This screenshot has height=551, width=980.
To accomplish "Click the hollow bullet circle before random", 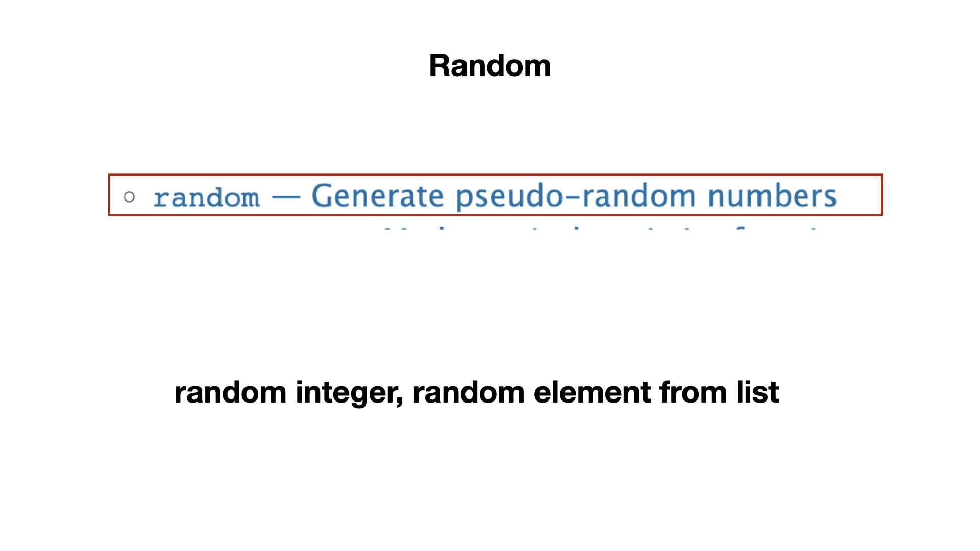I will (129, 196).
